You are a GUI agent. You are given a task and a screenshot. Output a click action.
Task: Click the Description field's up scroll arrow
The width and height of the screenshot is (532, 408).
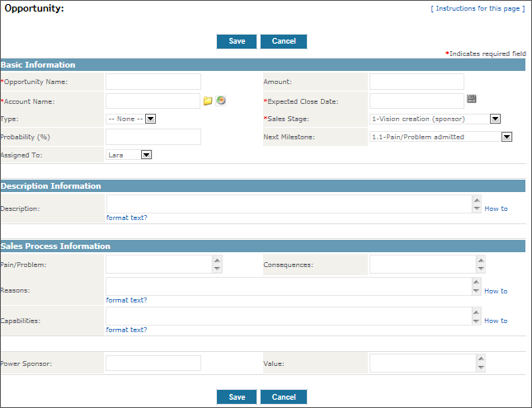476,199
